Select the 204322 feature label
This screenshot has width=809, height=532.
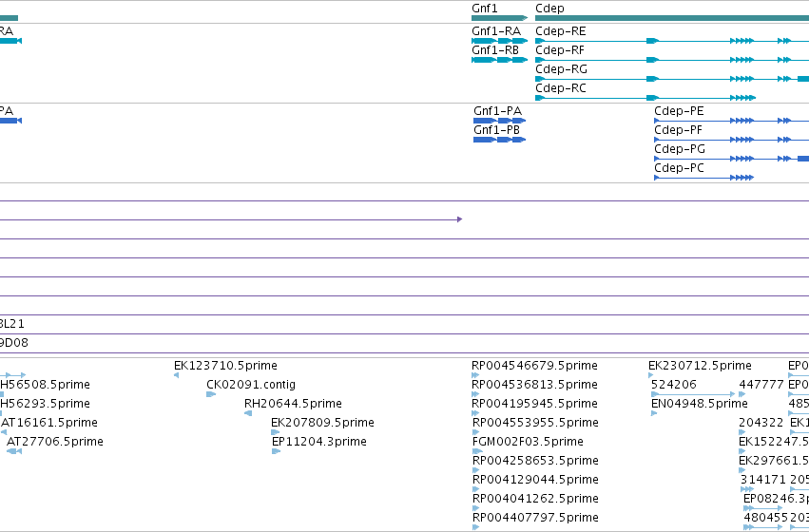click(761, 422)
